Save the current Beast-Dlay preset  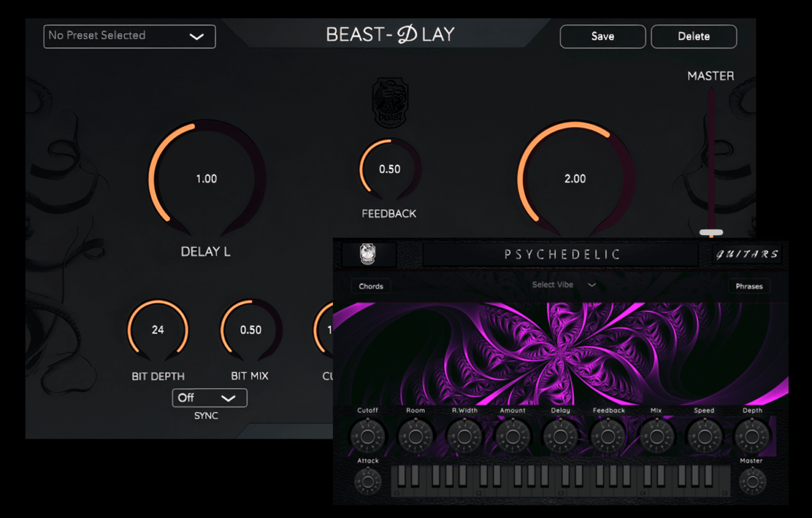tap(602, 36)
